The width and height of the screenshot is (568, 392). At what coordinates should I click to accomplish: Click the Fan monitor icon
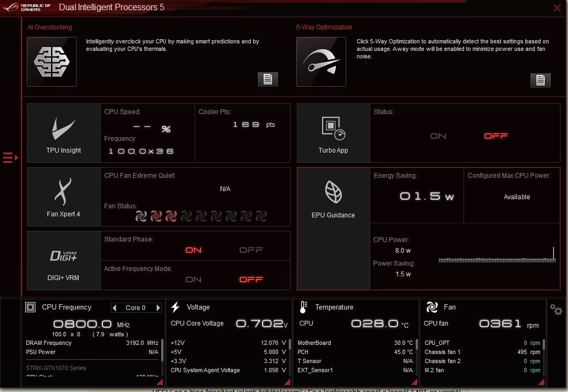click(432, 307)
